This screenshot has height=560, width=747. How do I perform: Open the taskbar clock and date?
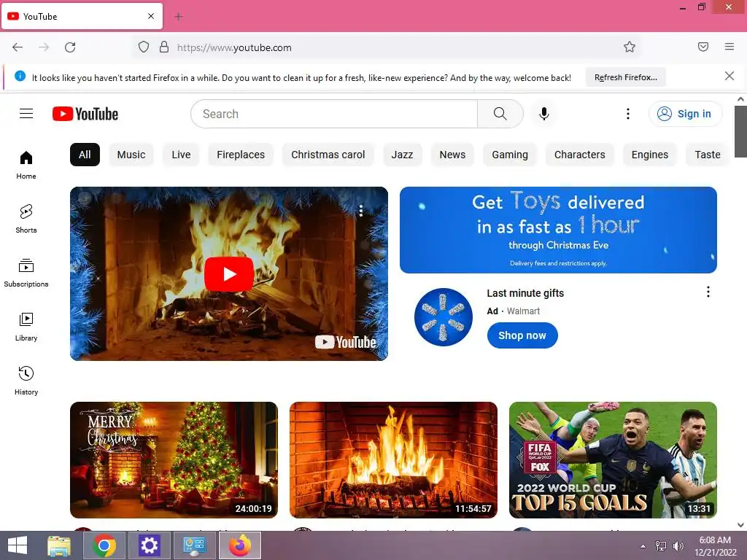point(715,546)
